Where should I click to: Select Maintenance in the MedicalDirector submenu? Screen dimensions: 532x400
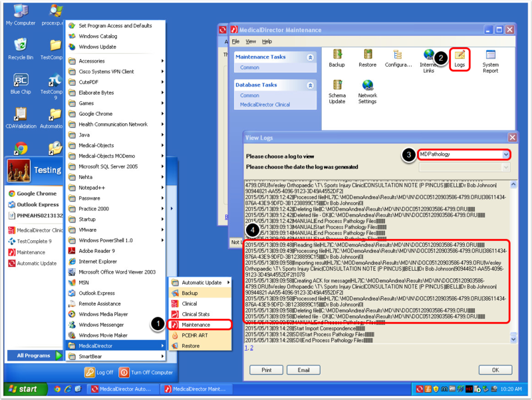click(x=200, y=325)
